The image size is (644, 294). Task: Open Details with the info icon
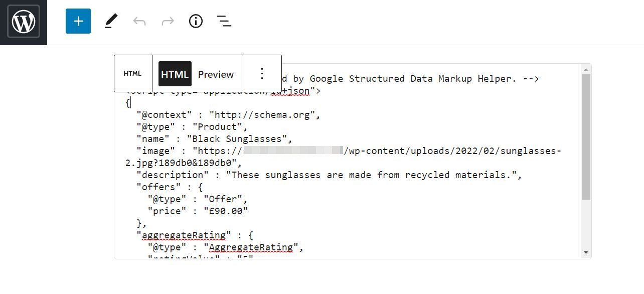(195, 21)
